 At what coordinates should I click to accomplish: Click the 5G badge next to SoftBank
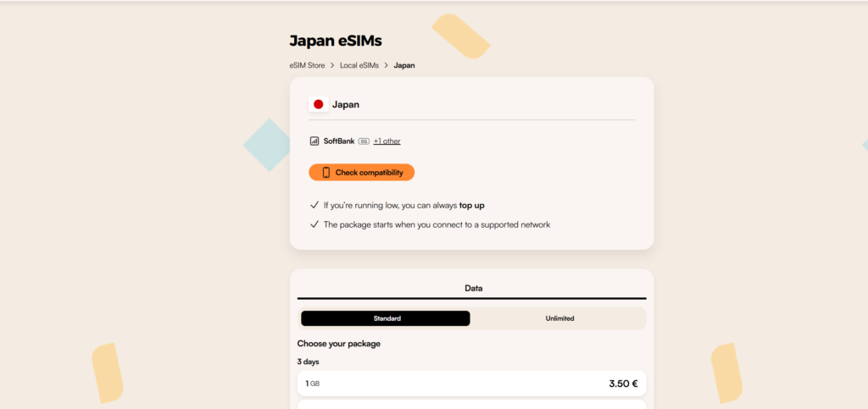[364, 141]
